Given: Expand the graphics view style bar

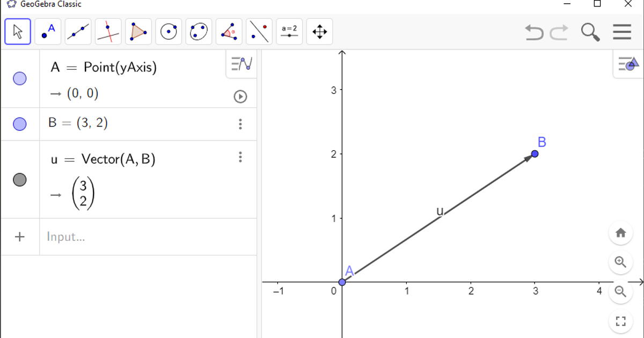Looking at the screenshot, I should [629, 63].
